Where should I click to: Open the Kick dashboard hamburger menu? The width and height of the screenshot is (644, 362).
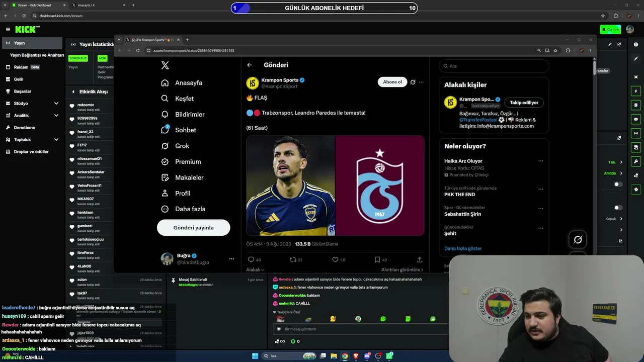pyautogui.click(x=8, y=30)
